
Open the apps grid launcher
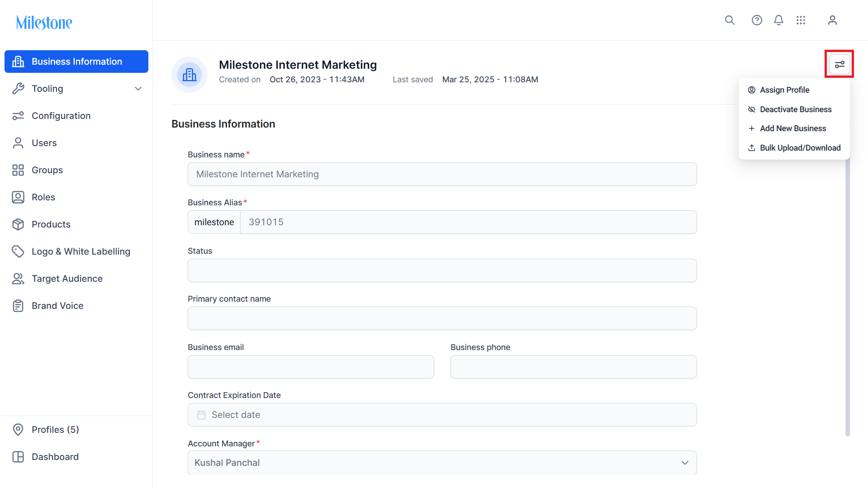[x=801, y=20]
